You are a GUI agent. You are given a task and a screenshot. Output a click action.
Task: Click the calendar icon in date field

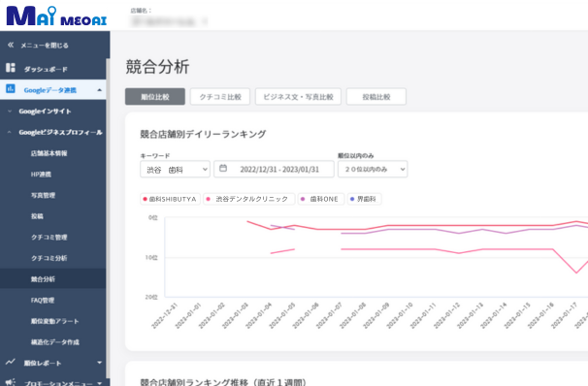pyautogui.click(x=223, y=168)
